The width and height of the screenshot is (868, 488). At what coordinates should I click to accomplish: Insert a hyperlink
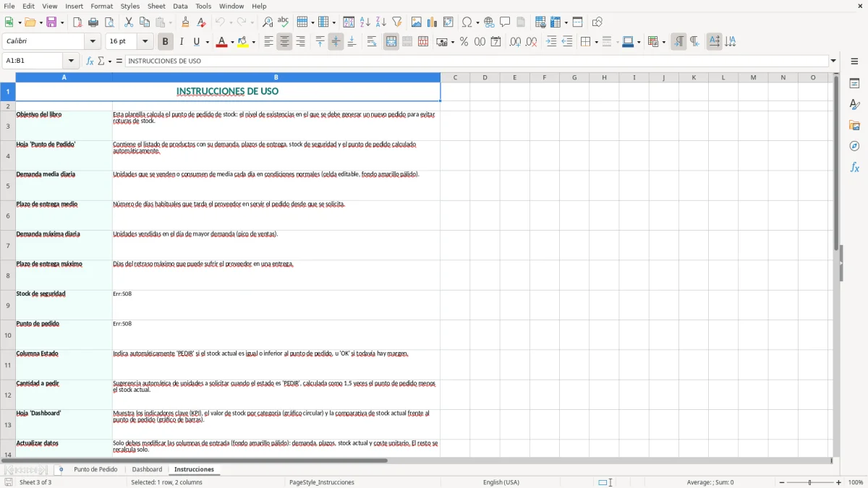pyautogui.click(x=490, y=22)
